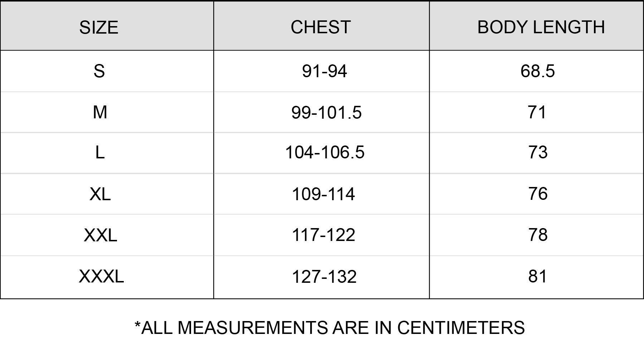Viewport: 644px width, 340px height.
Task: Click the centimeters measurement note
Action: pos(330,327)
